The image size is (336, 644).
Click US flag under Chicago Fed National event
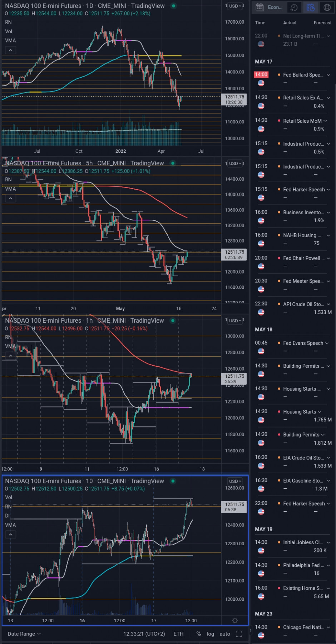[261, 635]
